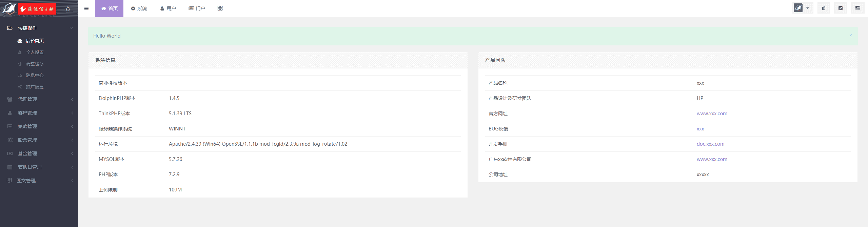Click the Hello World message text
868x227 pixels.
click(x=107, y=36)
